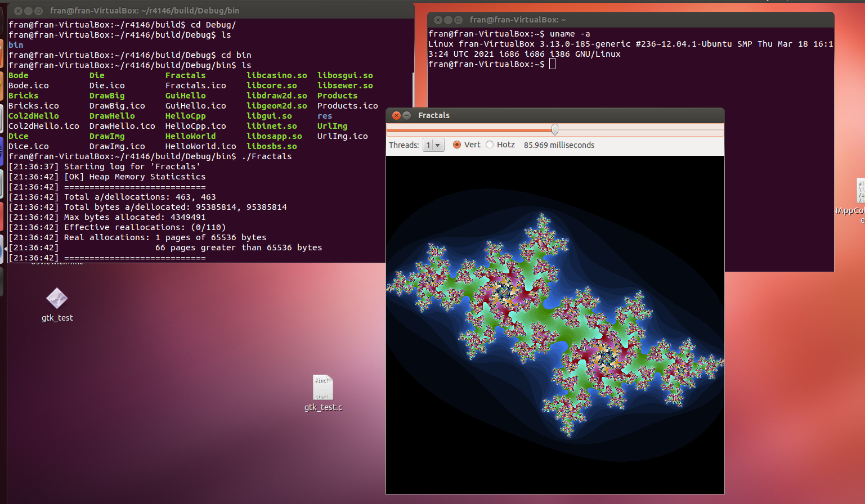Click the progress slider handle in the Fractals window
The height and width of the screenshot is (504, 865).
[554, 129]
